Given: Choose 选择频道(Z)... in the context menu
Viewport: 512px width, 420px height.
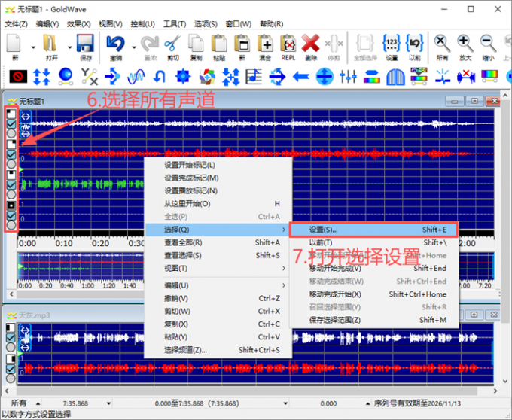Looking at the screenshot, I should pyautogui.click(x=218, y=350).
